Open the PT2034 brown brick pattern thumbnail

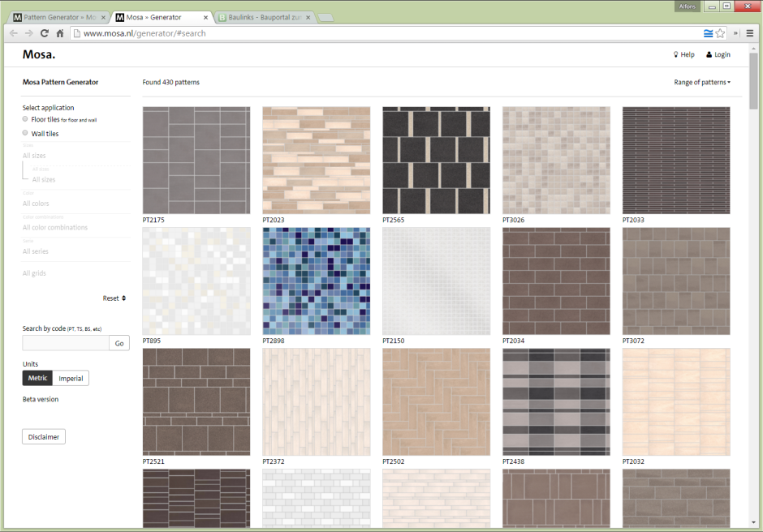pos(556,281)
